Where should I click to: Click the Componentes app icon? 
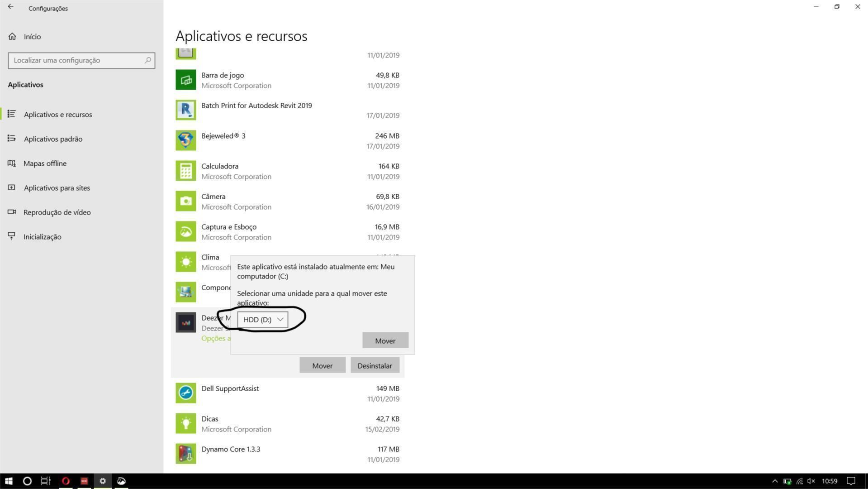point(186,292)
